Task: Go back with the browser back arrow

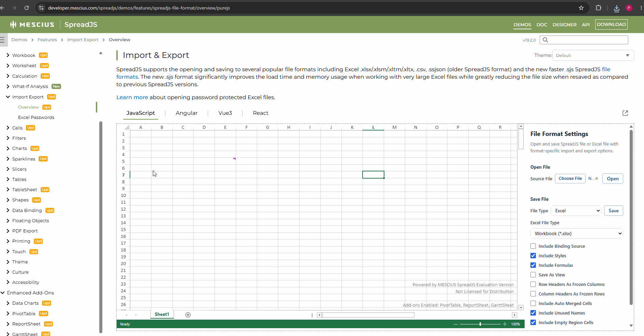Action: click(3, 8)
